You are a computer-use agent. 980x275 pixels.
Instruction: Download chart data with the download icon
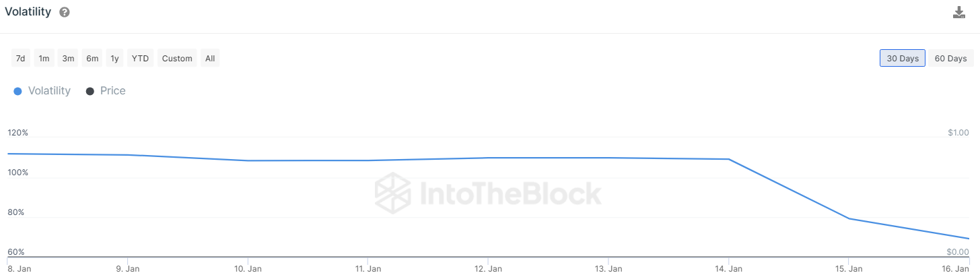(x=959, y=13)
